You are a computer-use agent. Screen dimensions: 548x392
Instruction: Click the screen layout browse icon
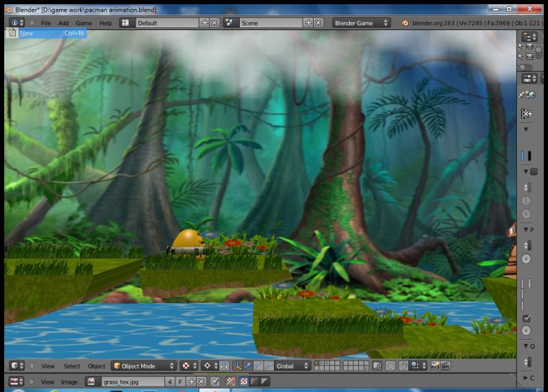[127, 23]
